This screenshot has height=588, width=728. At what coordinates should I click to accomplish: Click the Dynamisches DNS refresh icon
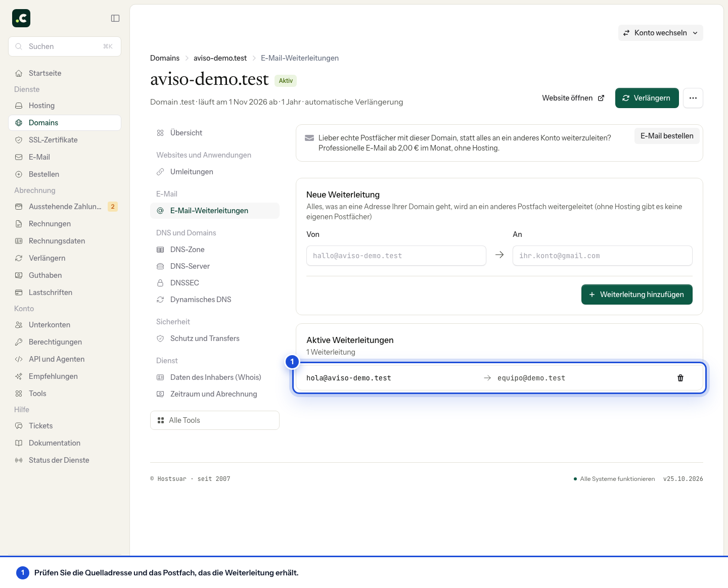tap(160, 300)
